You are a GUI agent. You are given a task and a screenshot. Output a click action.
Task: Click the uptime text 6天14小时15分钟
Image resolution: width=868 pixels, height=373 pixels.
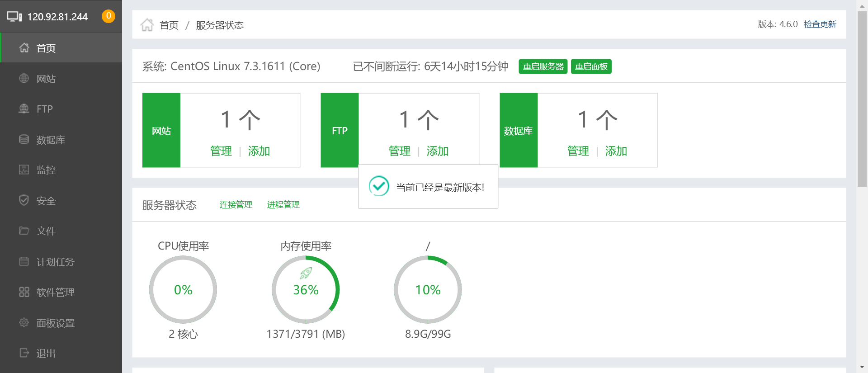click(466, 66)
